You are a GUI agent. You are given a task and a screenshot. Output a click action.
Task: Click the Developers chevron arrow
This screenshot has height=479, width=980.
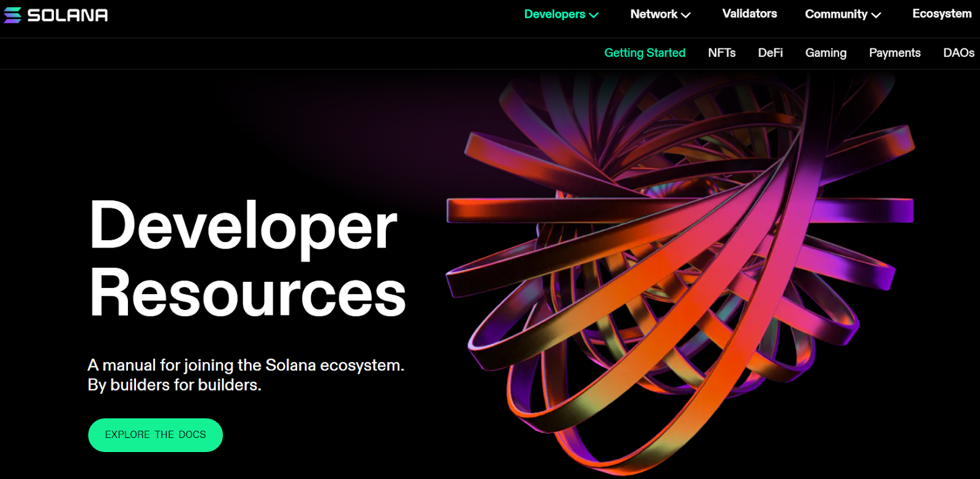pos(594,15)
